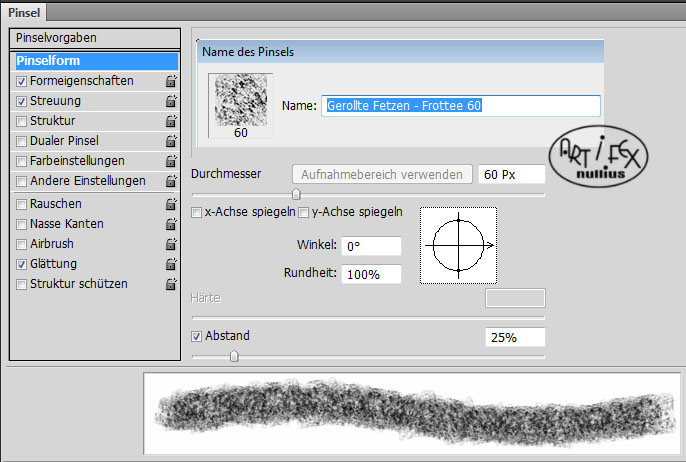686x462 pixels.
Task: Click the Abstand slider handle
Action: click(x=234, y=356)
